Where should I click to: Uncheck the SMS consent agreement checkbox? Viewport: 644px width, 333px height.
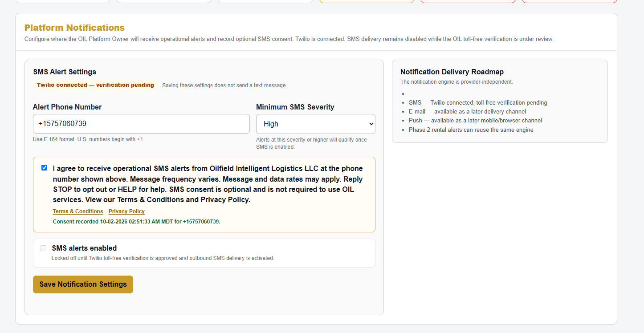tap(44, 168)
